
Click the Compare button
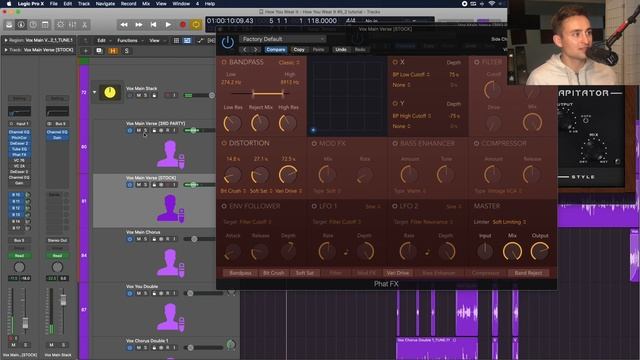pos(276,49)
